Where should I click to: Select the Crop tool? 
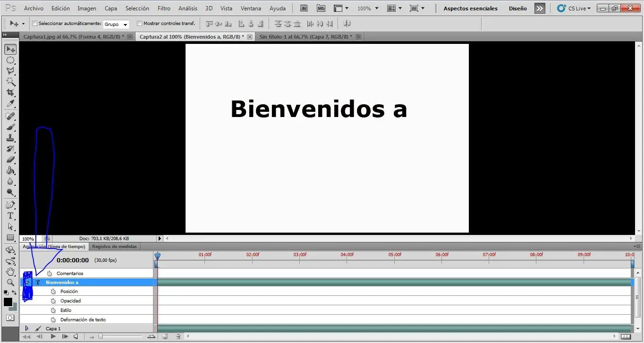pyautogui.click(x=10, y=92)
